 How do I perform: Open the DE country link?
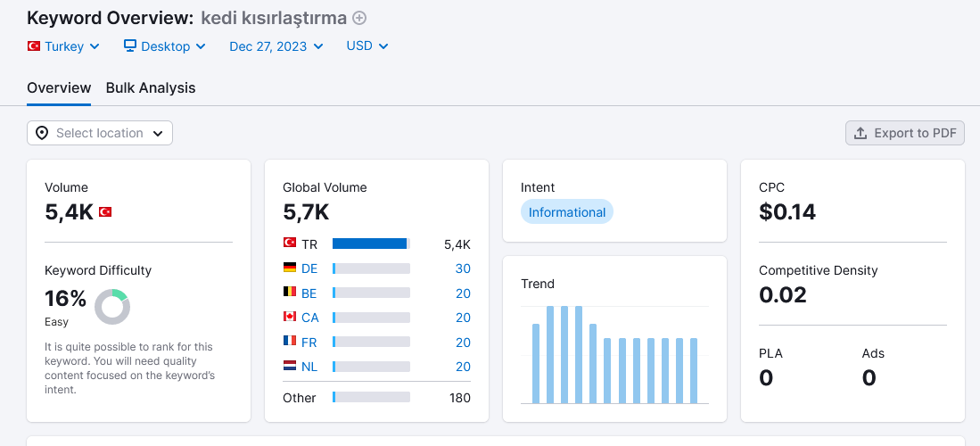pyautogui.click(x=309, y=268)
